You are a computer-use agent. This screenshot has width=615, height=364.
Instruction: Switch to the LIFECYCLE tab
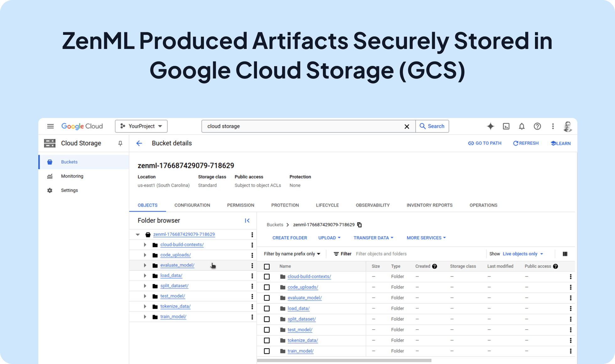(x=327, y=205)
